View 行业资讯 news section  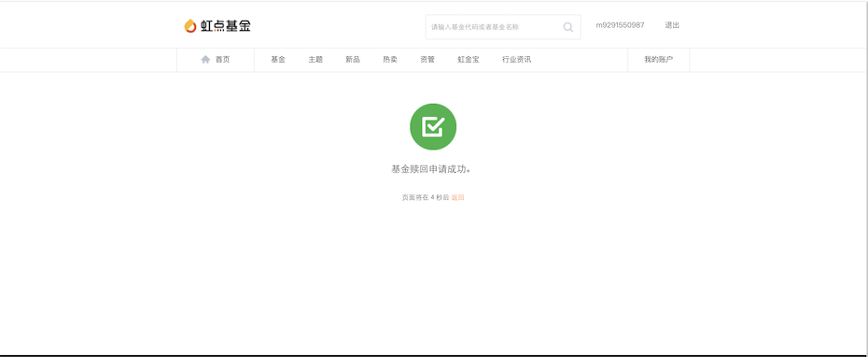pos(516,59)
